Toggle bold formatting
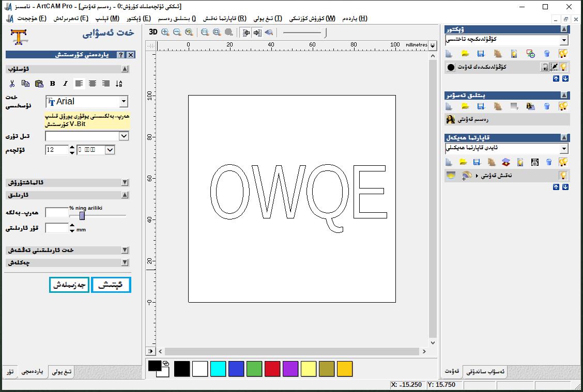This screenshot has height=392, width=583. [x=52, y=84]
